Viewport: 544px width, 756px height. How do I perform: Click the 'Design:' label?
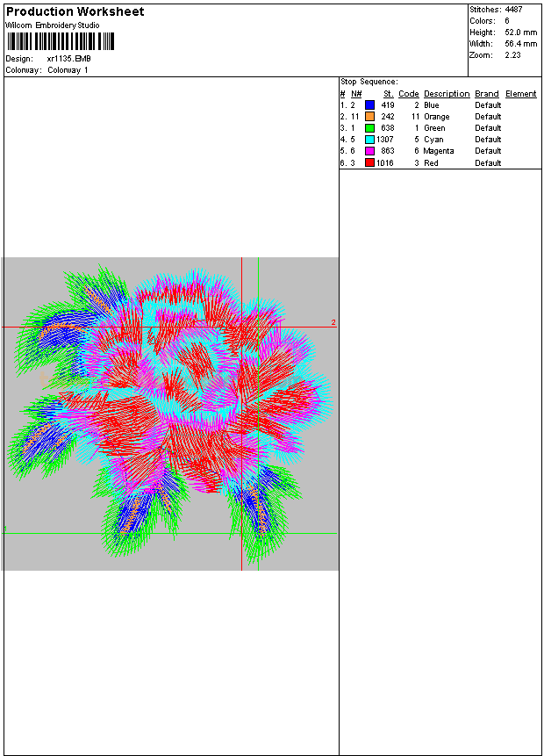(x=18, y=59)
